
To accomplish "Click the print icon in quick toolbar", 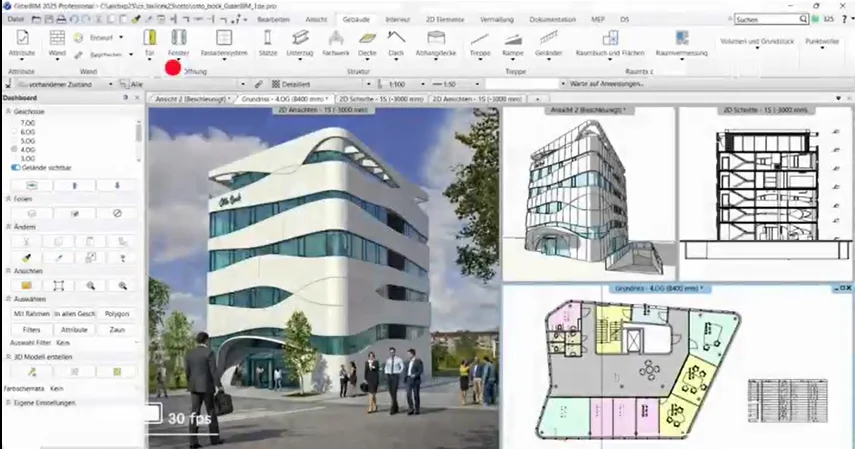I will [61, 19].
